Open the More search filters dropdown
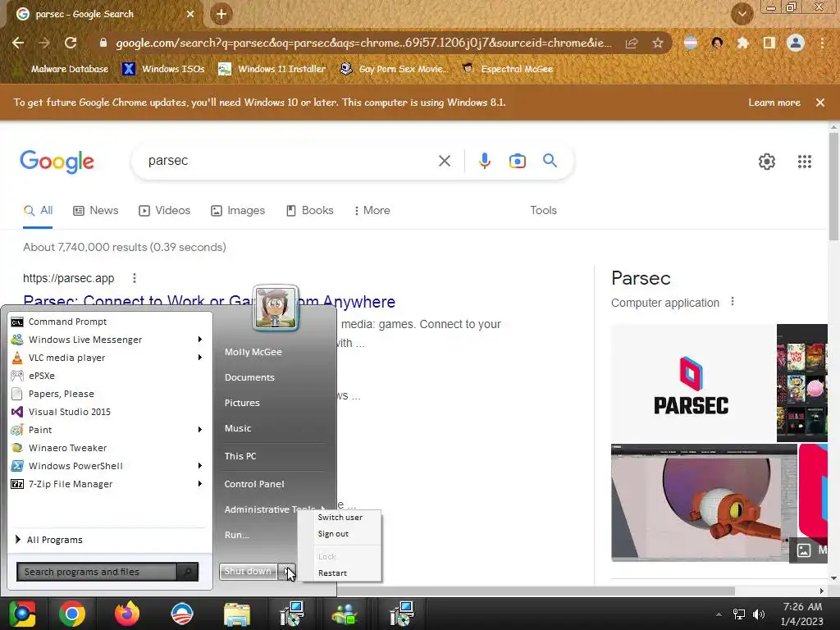Screen dimensions: 840x630 coord(372,211)
